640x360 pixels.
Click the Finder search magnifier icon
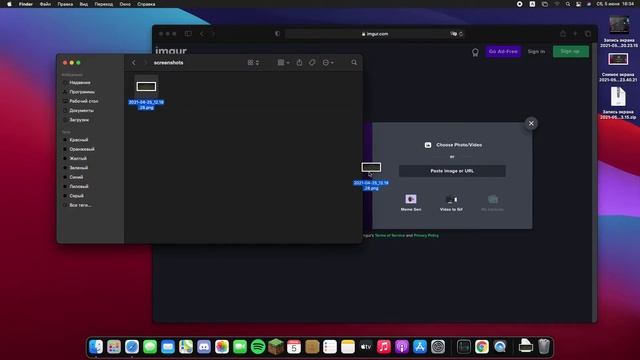354,62
